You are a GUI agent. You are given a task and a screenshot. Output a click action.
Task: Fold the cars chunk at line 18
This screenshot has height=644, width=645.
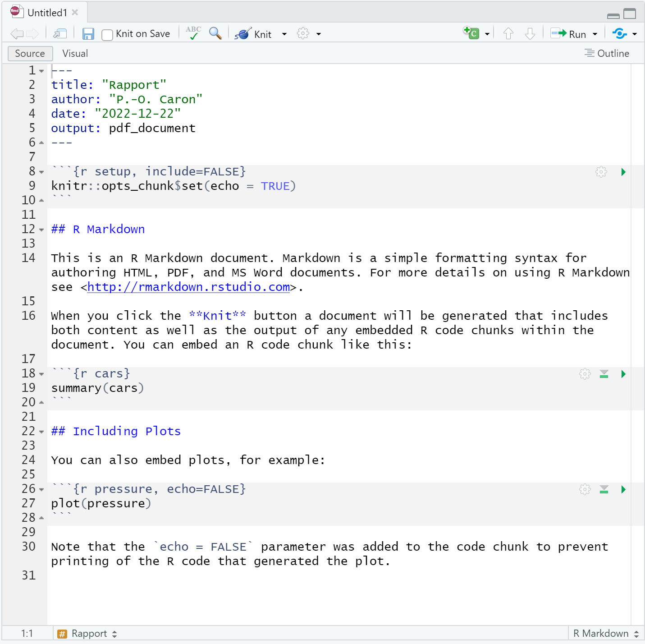point(41,374)
